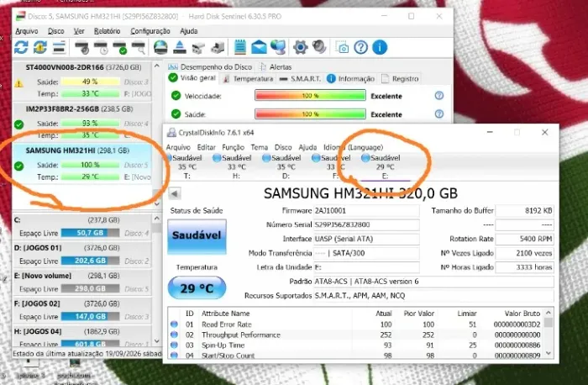This screenshot has width=588, height=385.
Task: Select the F: [JOGOS 02] partition
Action: pyautogui.click(x=82, y=310)
